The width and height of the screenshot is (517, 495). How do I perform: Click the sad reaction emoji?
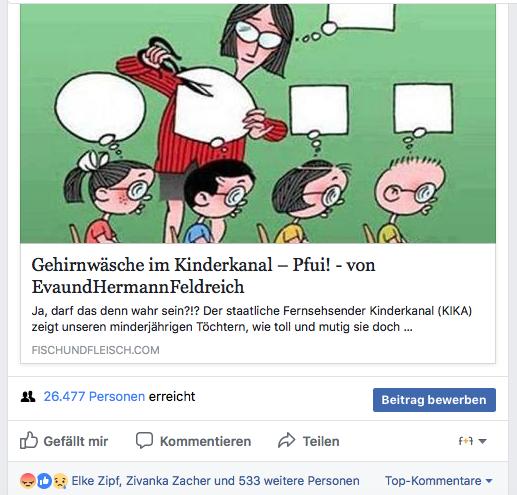pos(60,481)
